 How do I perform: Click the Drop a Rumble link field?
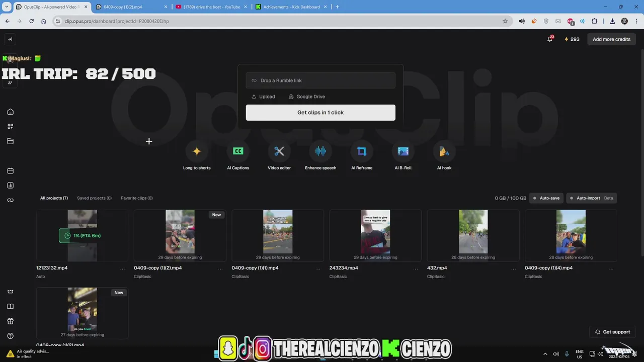click(x=320, y=80)
